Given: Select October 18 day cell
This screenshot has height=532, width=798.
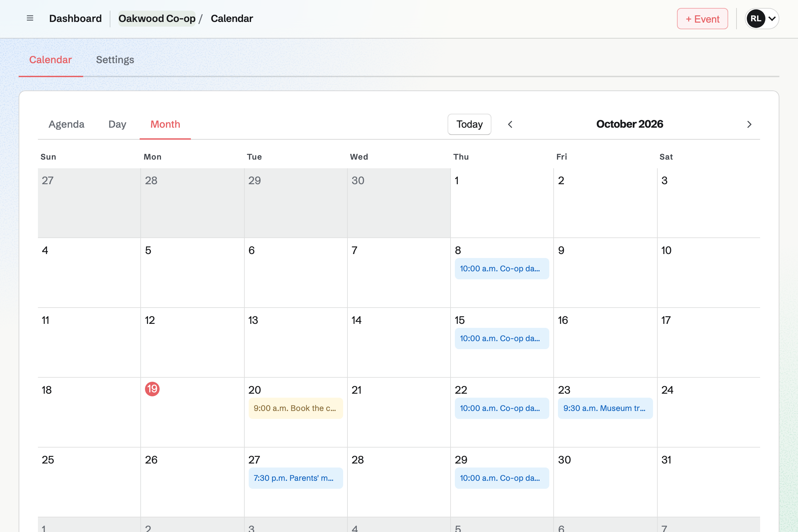Looking at the screenshot, I should click(89, 413).
